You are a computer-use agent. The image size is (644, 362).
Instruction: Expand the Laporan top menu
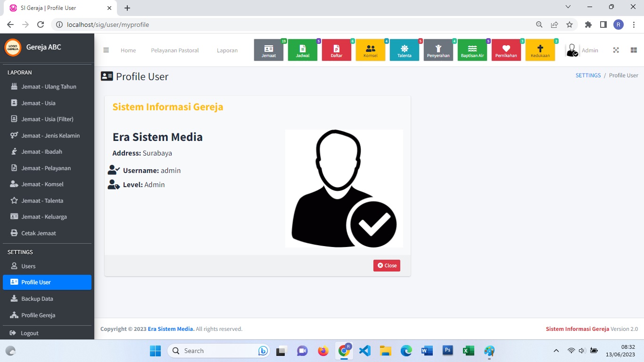click(x=227, y=50)
